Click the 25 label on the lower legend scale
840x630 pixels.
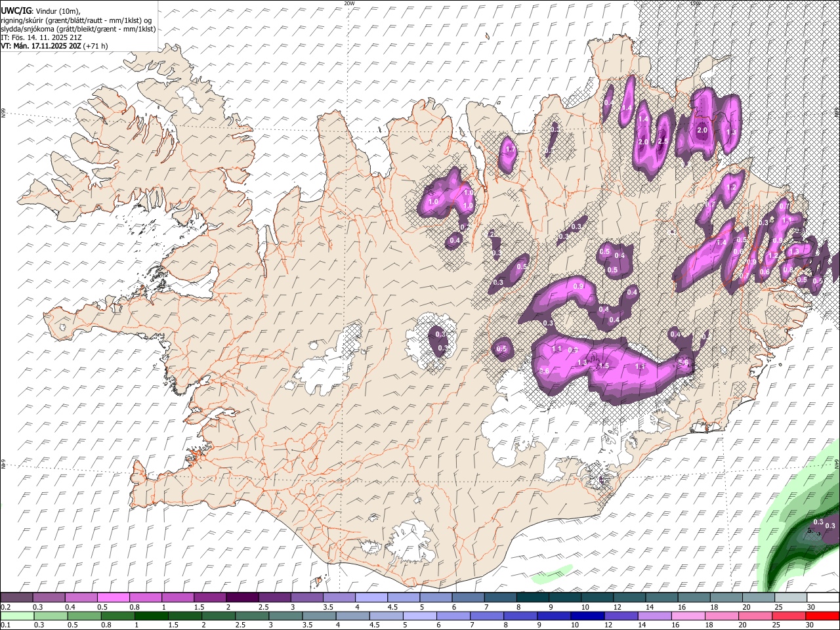tap(776, 625)
